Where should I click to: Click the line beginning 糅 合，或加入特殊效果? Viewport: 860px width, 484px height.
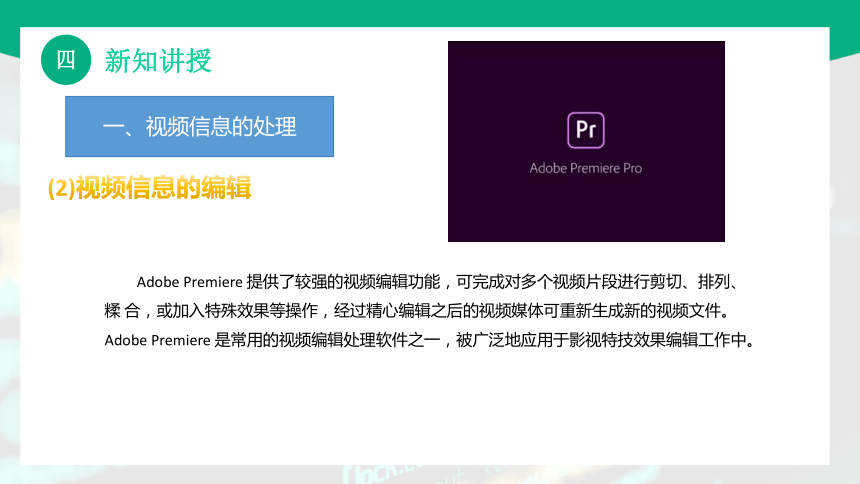(417, 311)
